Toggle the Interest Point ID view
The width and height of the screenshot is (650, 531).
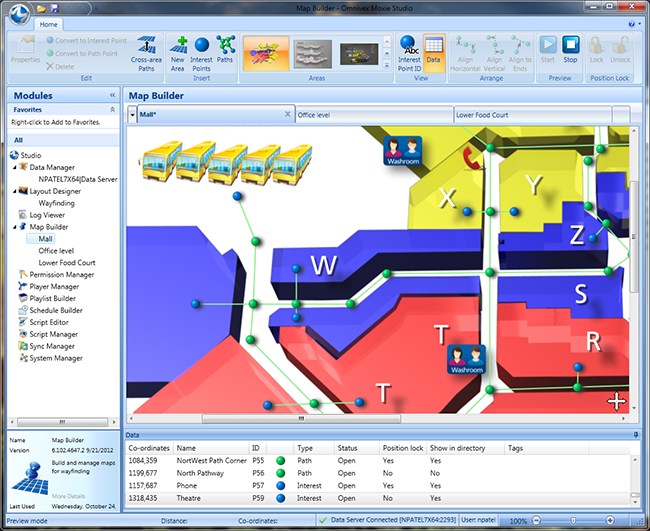[x=409, y=53]
